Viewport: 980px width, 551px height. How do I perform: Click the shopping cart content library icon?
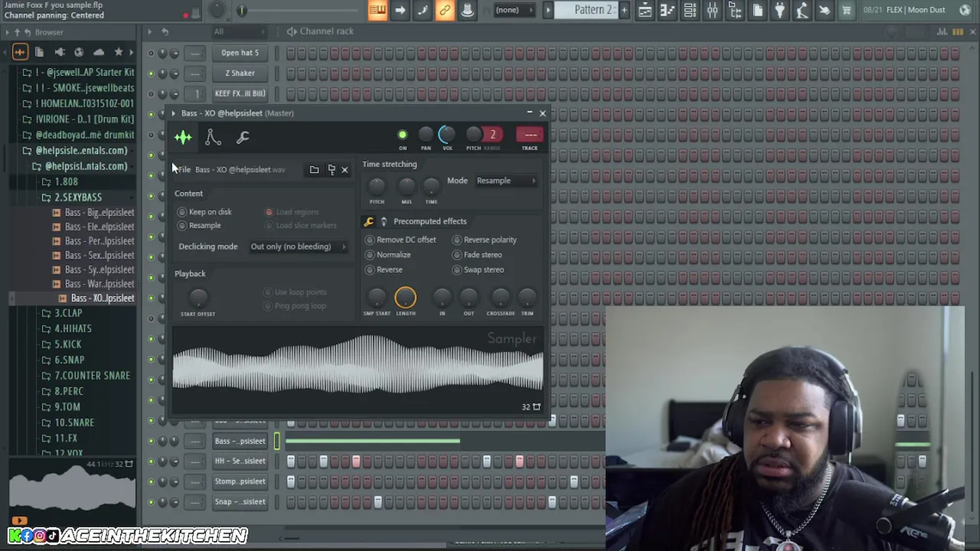pos(847,10)
